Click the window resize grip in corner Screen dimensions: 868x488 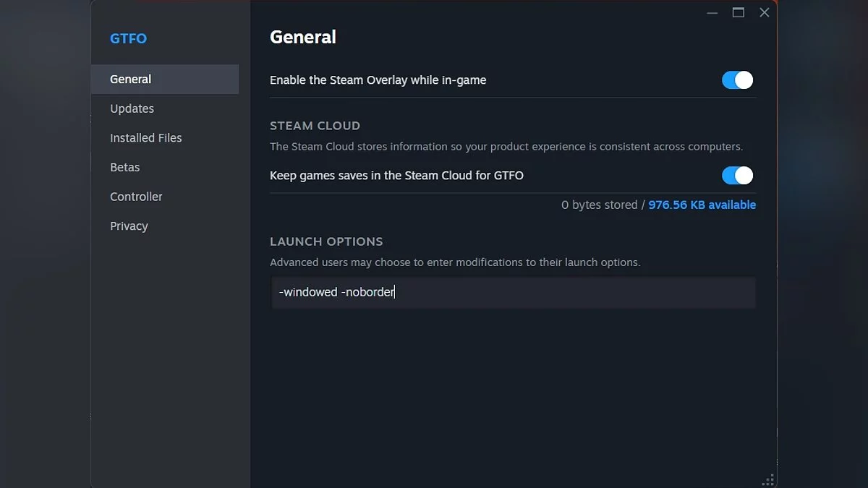[x=768, y=480]
